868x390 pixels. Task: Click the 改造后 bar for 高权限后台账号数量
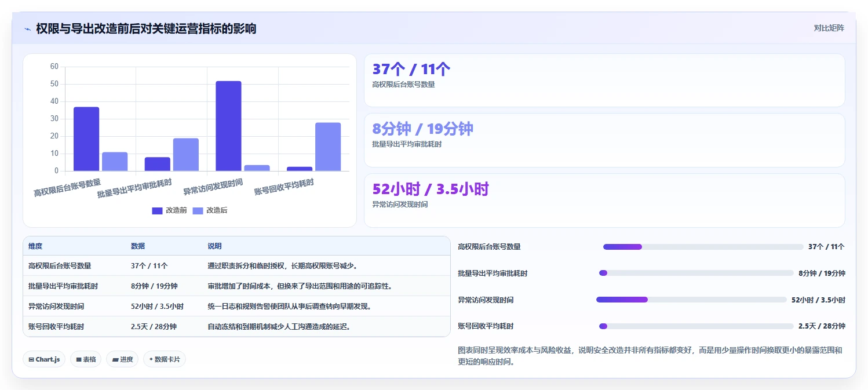115,162
